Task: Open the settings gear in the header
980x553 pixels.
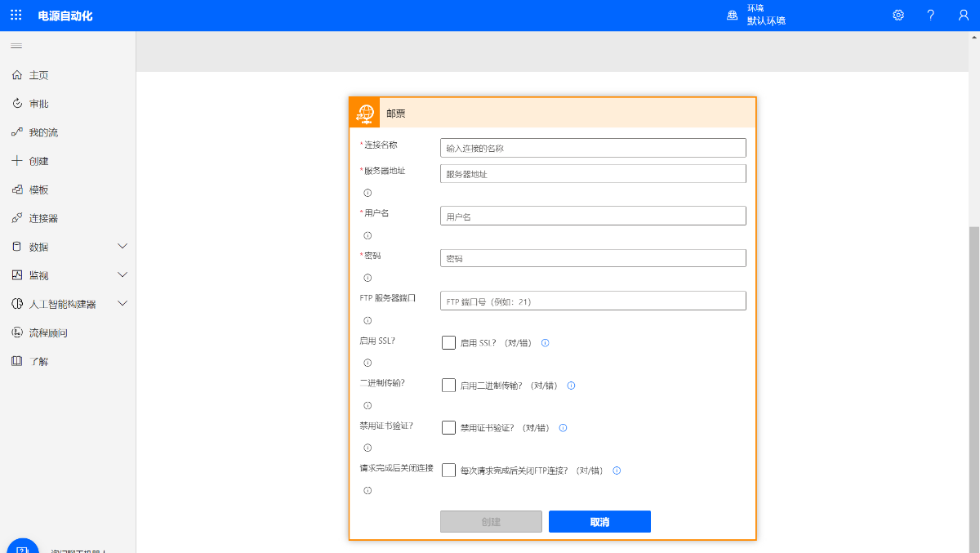Action: click(898, 16)
